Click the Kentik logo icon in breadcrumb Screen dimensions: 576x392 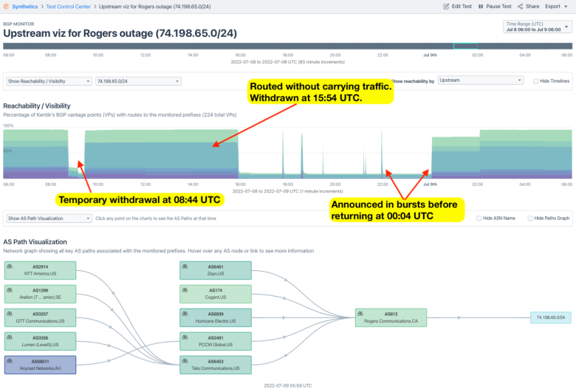click(x=6, y=6)
